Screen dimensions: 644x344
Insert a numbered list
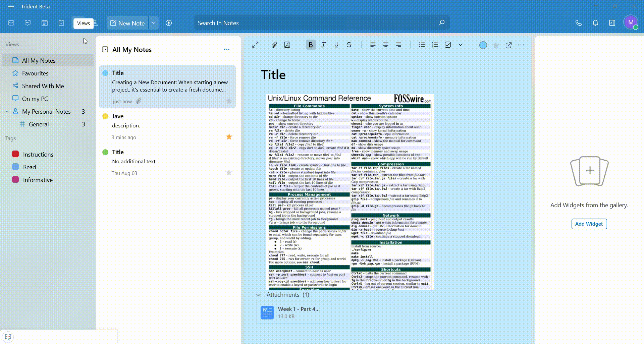tap(435, 45)
